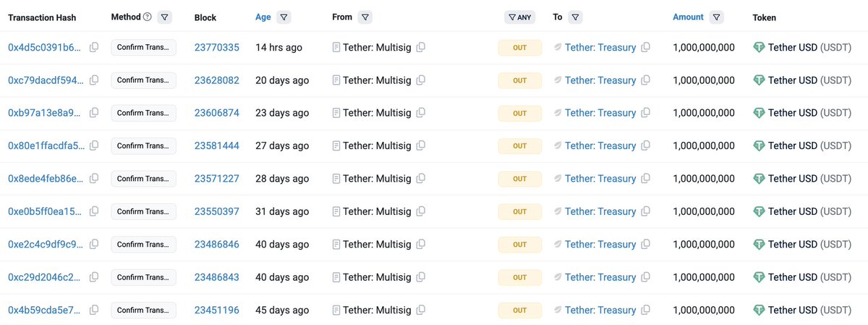This screenshot has height=325, width=868.
Task: Open the Amount column filter
Action: (716, 17)
